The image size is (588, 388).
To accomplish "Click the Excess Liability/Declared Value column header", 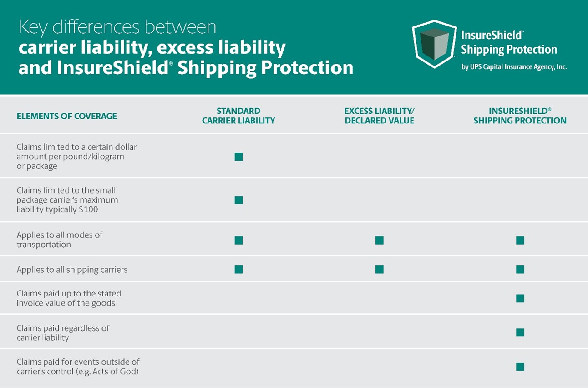I will point(379,116).
